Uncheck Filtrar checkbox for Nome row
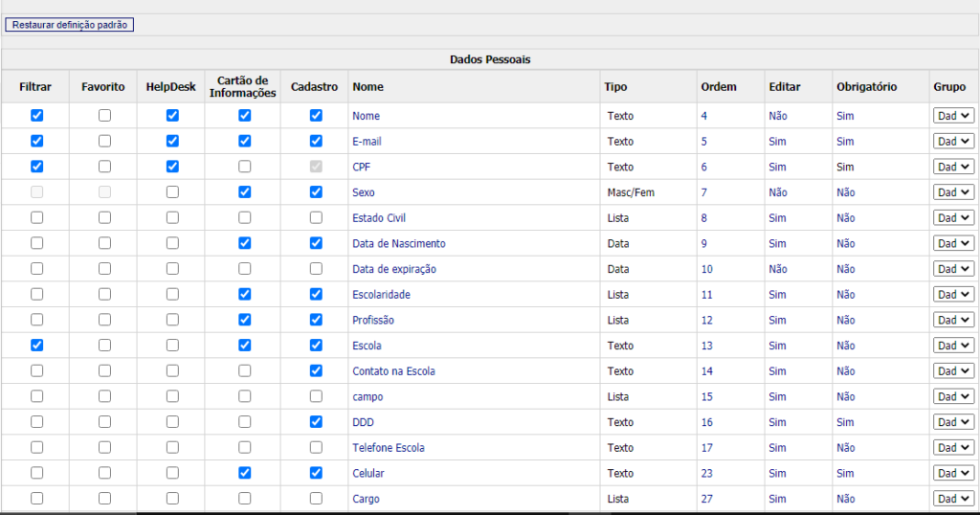The width and height of the screenshot is (980, 515). coord(37,115)
